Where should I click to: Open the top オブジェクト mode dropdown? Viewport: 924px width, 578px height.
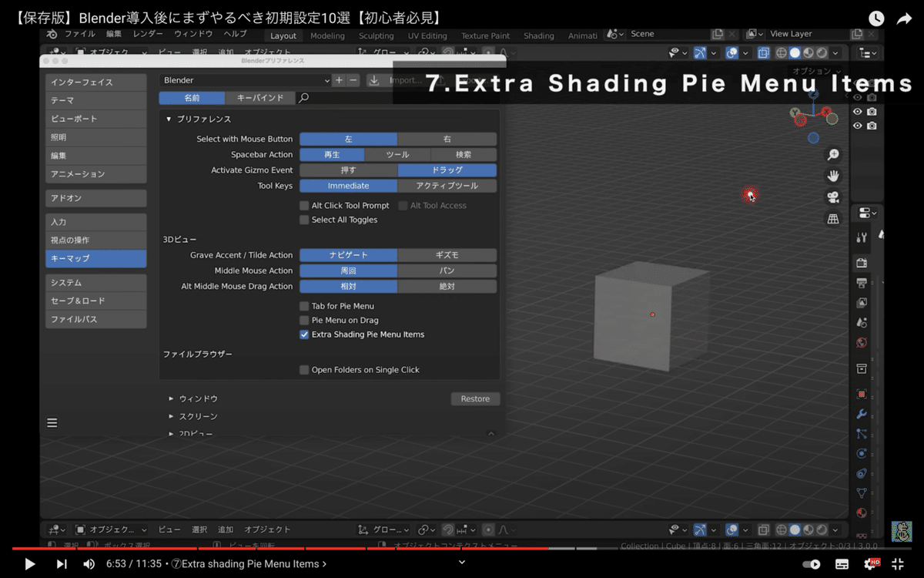pyautogui.click(x=112, y=53)
